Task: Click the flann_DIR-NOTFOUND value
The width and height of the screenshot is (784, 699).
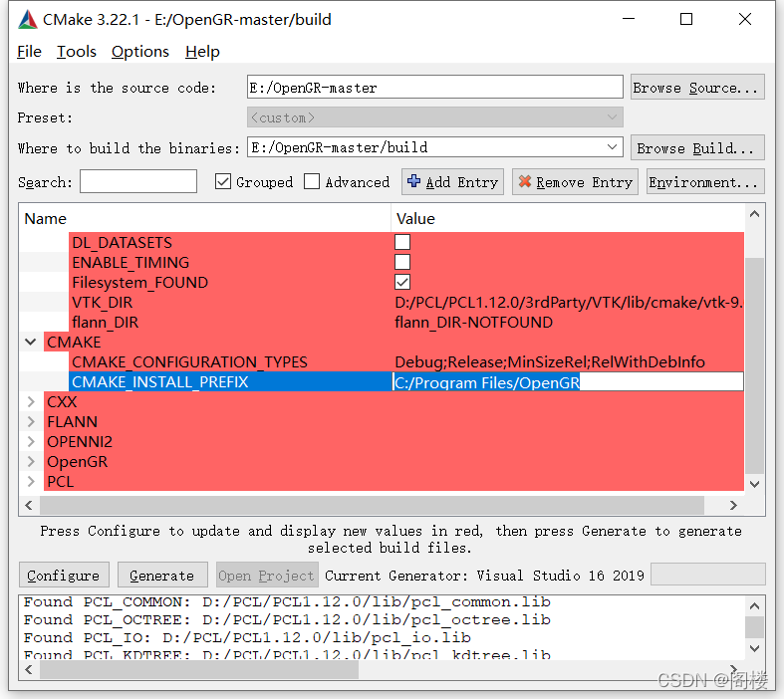Action: [473, 323]
